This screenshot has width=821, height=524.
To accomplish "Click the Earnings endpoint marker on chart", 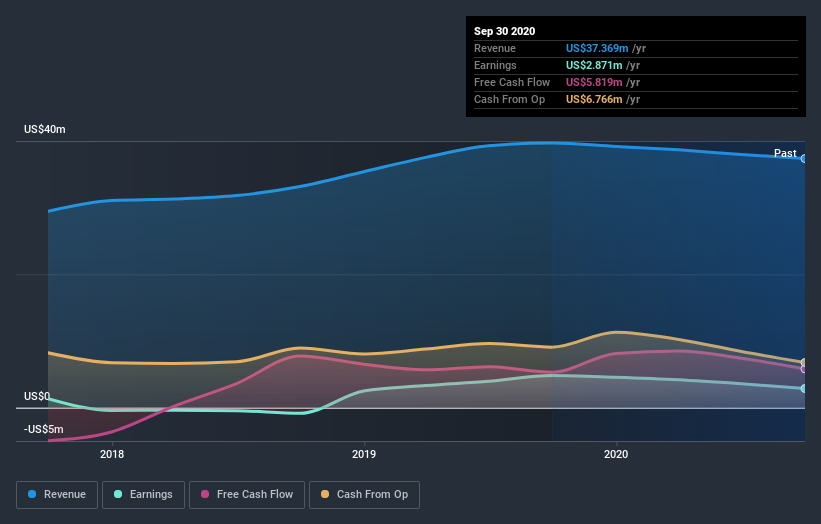I will pos(804,388).
